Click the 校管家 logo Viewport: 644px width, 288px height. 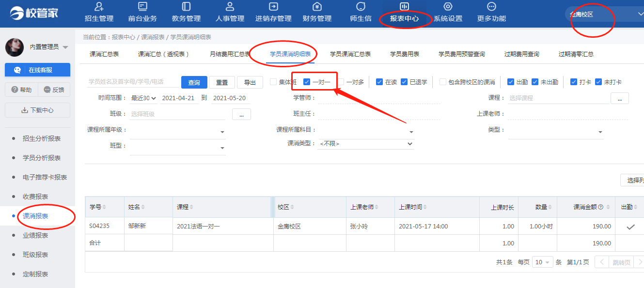[34, 13]
